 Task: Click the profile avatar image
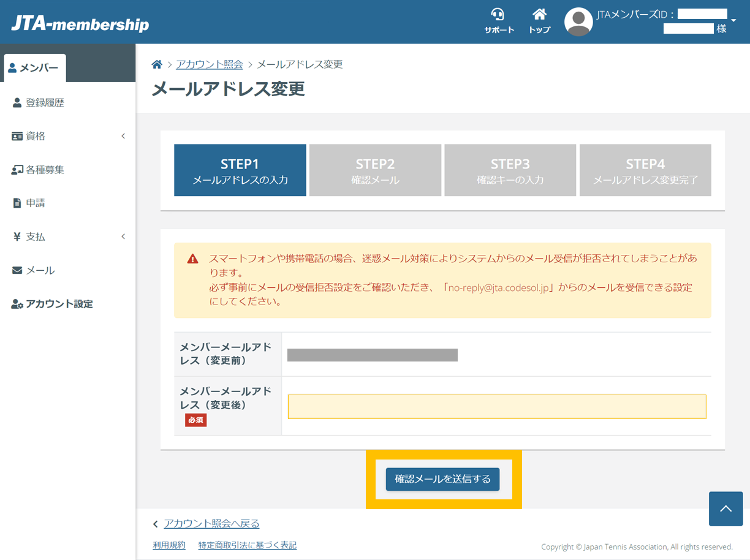578,21
